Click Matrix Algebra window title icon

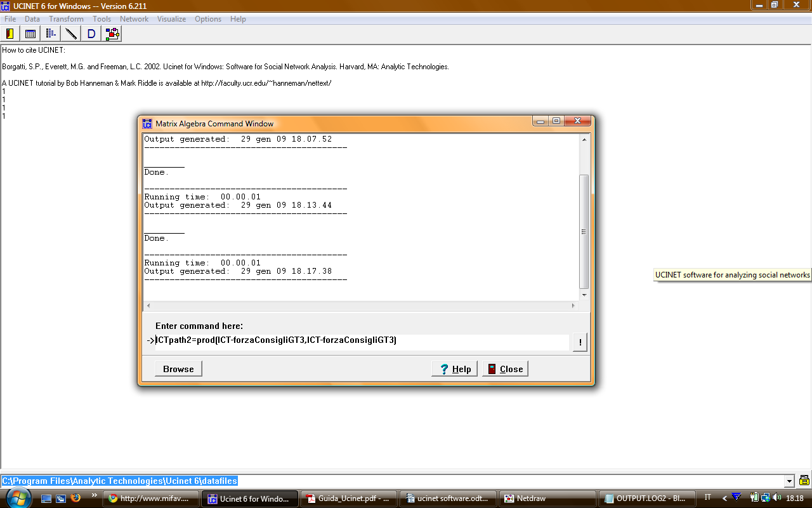(147, 124)
